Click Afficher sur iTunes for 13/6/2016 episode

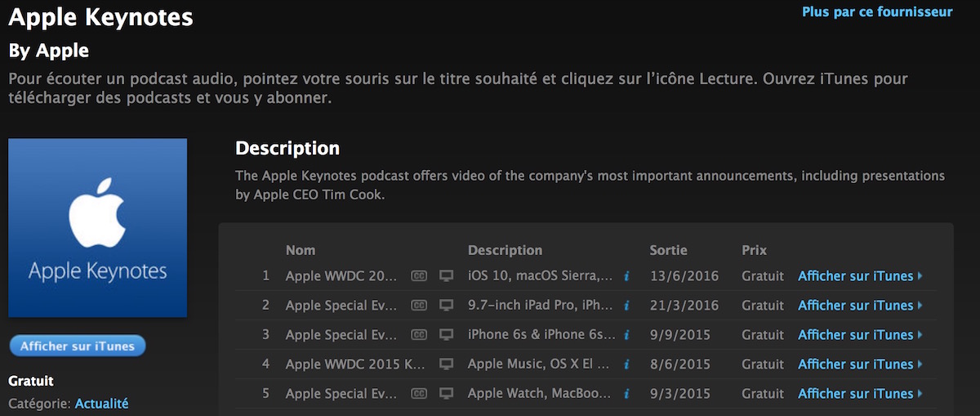pos(860,276)
